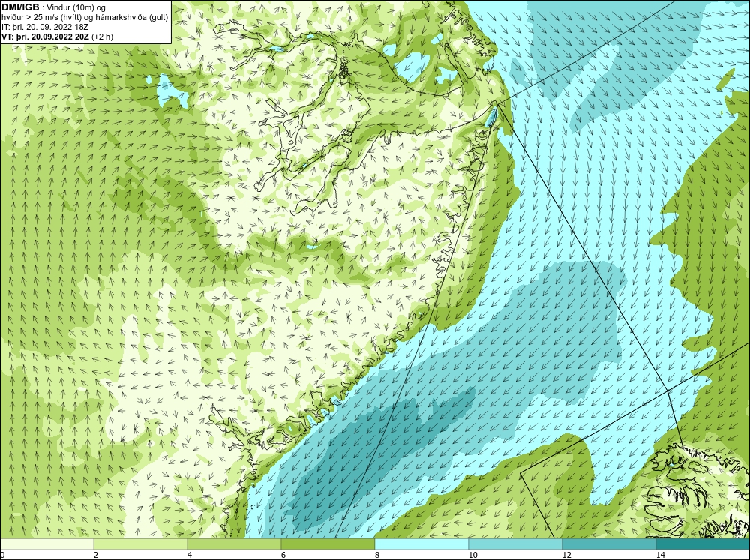Click the scale label '6'
Image resolution: width=750 pixels, height=560 pixels.
[283, 555]
